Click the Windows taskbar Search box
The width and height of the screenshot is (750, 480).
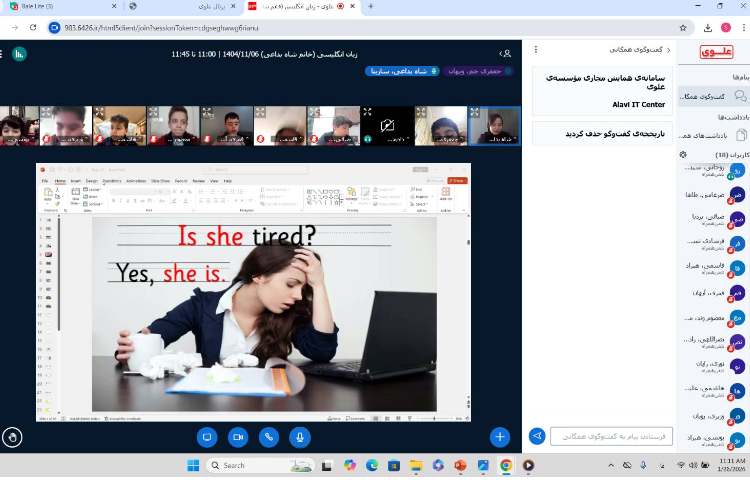(x=257, y=465)
